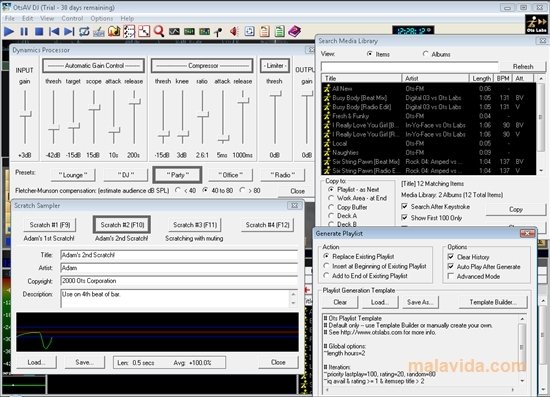The width and height of the screenshot is (550, 397).
Task: Click the INPUT gain slider handle
Action: 25,114
